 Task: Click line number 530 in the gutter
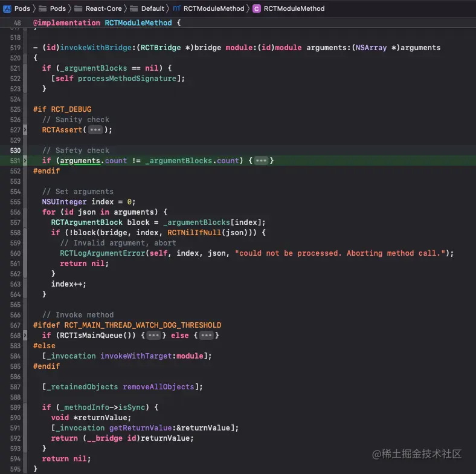pyautogui.click(x=15, y=151)
